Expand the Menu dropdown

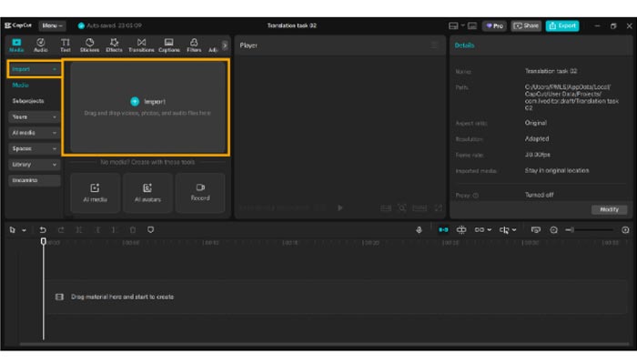point(52,25)
